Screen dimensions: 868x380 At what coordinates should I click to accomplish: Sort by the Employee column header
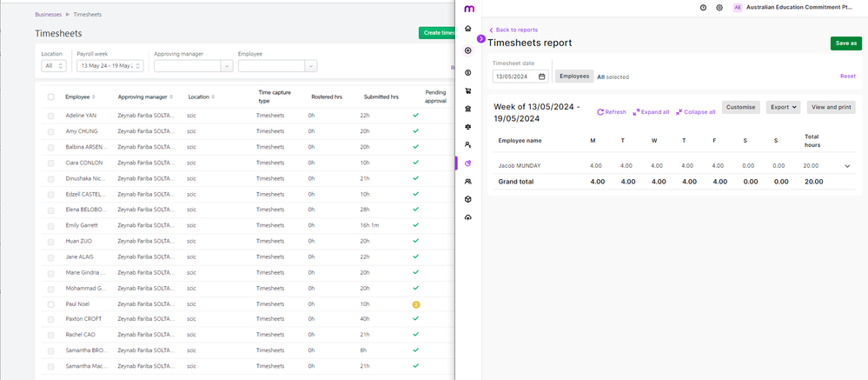tap(80, 97)
